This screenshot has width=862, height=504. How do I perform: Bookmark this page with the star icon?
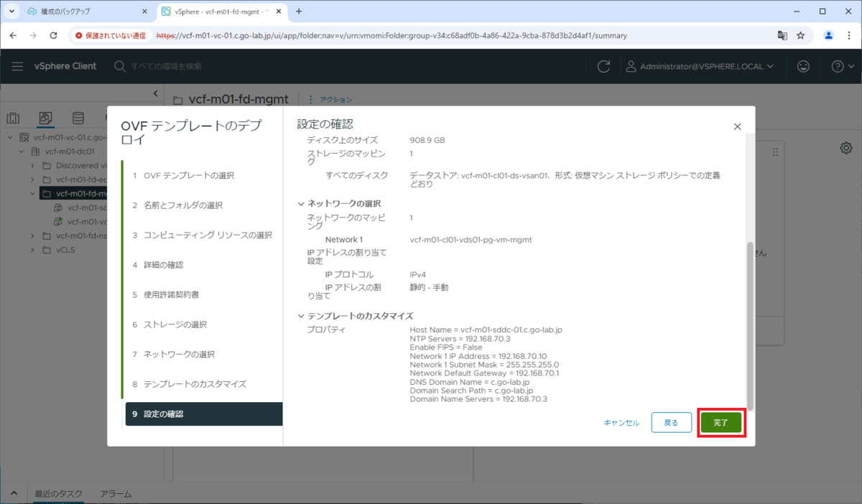[x=800, y=35]
